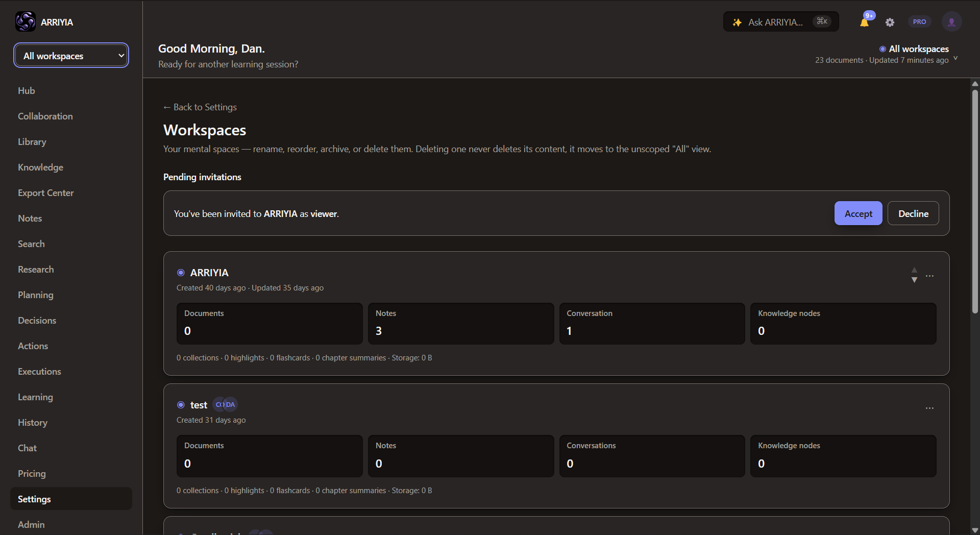
Task: Open the Ask ARRIYIA search box
Action: pos(781,22)
